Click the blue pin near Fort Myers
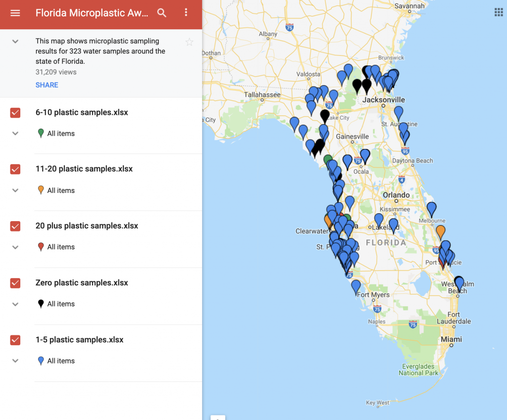 point(356,285)
